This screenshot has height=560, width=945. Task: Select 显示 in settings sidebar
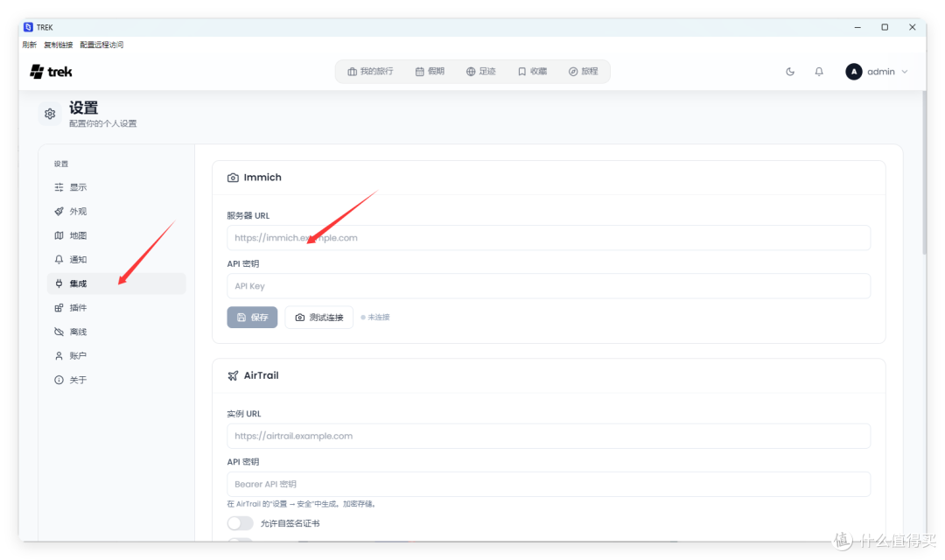(116, 187)
